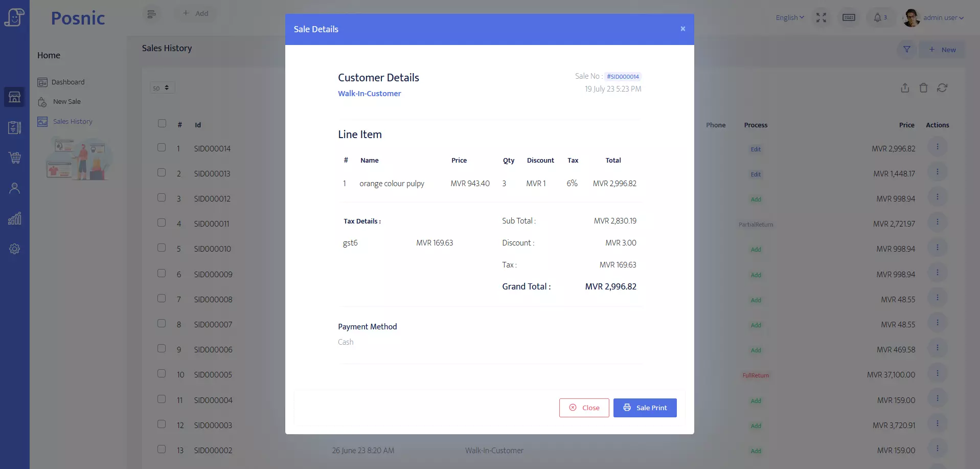This screenshot has height=469, width=980.
Task: Click the refresh icon above table
Action: pyautogui.click(x=942, y=88)
